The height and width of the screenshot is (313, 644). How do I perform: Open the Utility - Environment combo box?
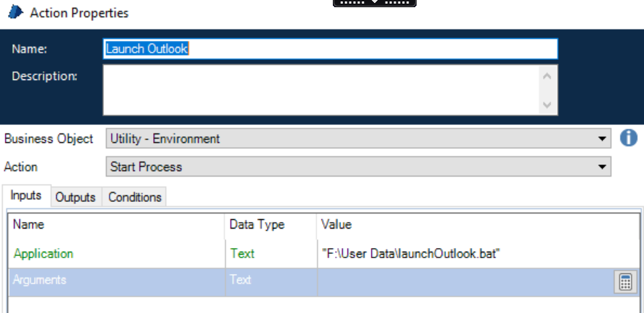click(x=354, y=138)
